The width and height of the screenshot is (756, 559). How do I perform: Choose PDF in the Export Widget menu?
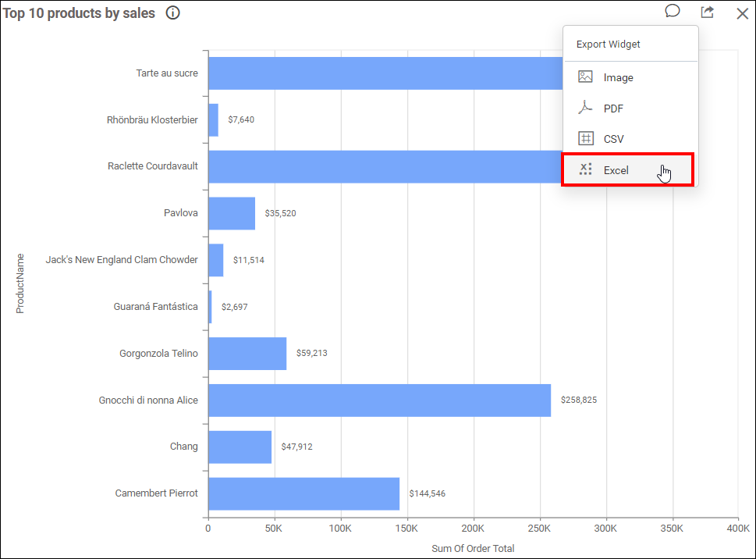click(615, 108)
